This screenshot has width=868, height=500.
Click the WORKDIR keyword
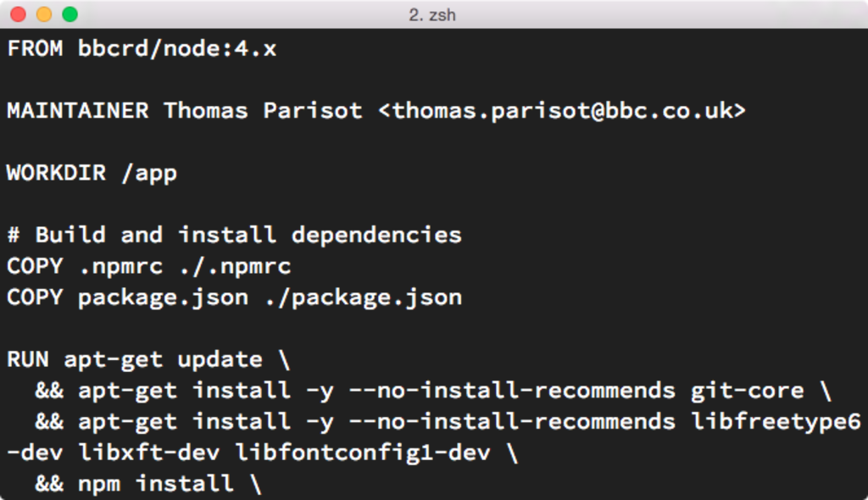click(57, 173)
